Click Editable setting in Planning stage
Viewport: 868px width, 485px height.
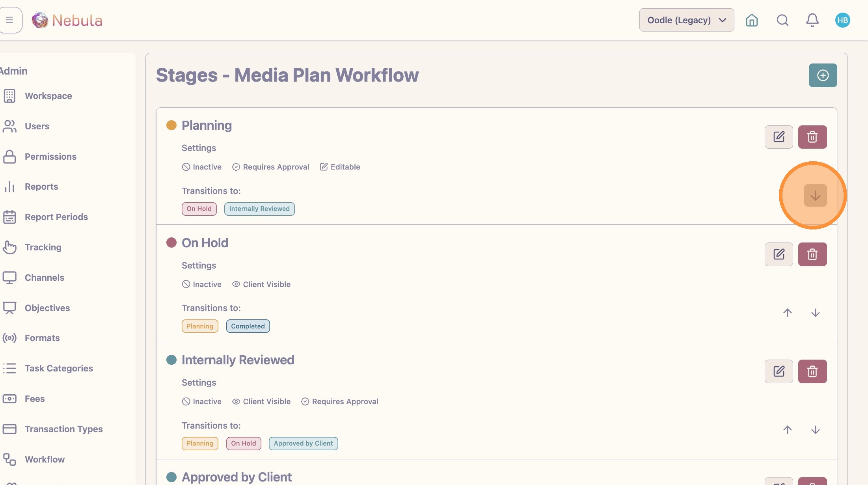(340, 167)
